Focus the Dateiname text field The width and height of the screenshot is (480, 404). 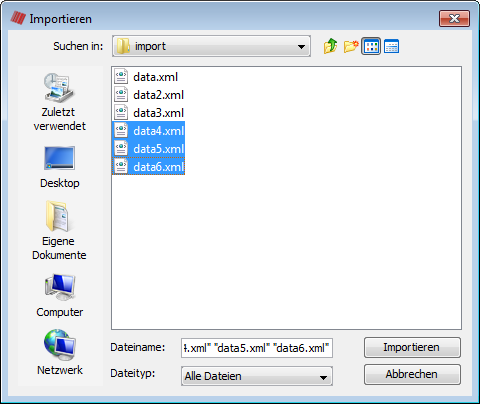(x=257, y=348)
